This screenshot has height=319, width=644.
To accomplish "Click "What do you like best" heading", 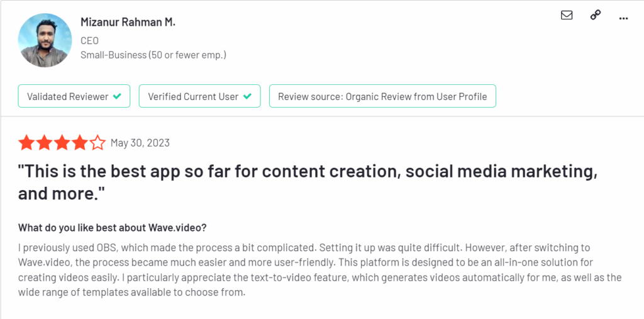I will click(112, 228).
